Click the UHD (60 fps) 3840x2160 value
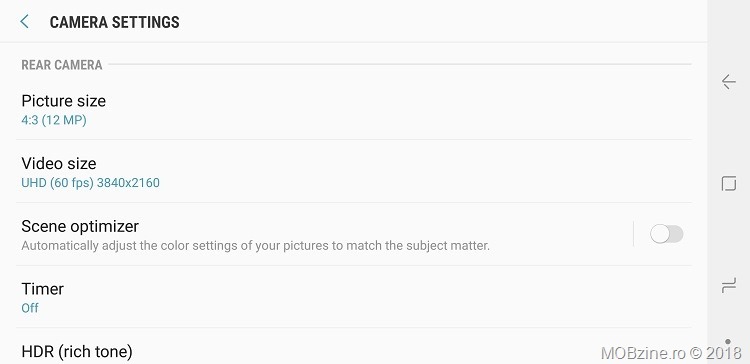The width and height of the screenshot is (750, 364). point(90,183)
